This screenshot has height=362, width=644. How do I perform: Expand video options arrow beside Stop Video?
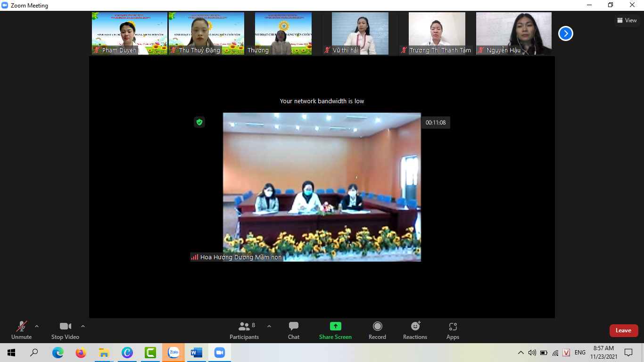pyautogui.click(x=83, y=326)
